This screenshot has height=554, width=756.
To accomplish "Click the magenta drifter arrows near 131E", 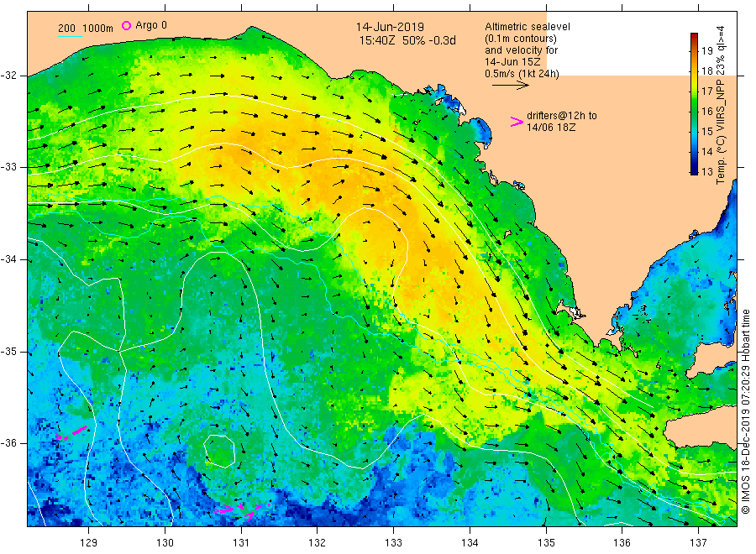I will tap(241, 510).
